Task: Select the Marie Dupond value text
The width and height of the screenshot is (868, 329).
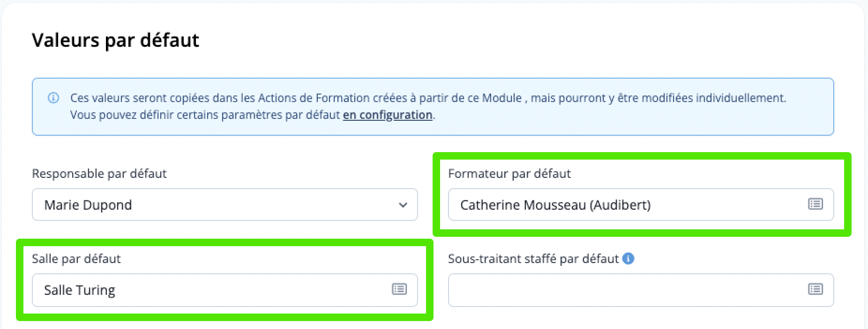Action: pos(88,205)
